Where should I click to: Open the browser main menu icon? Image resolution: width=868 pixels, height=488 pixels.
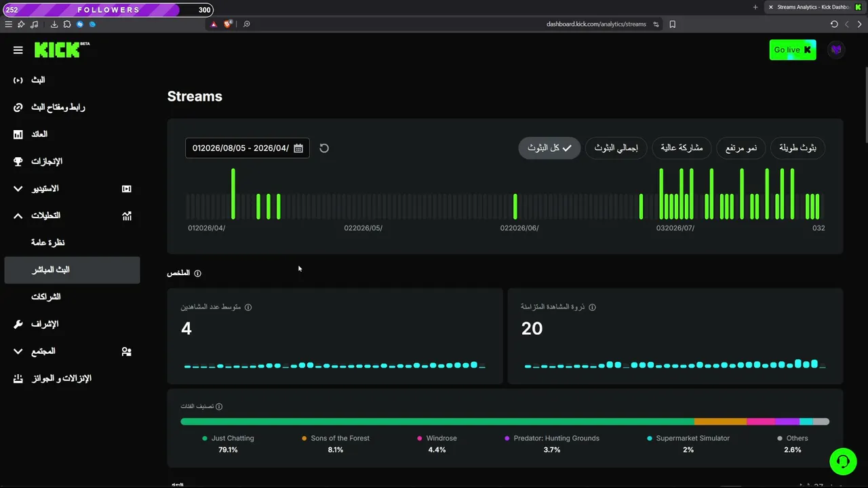8,24
